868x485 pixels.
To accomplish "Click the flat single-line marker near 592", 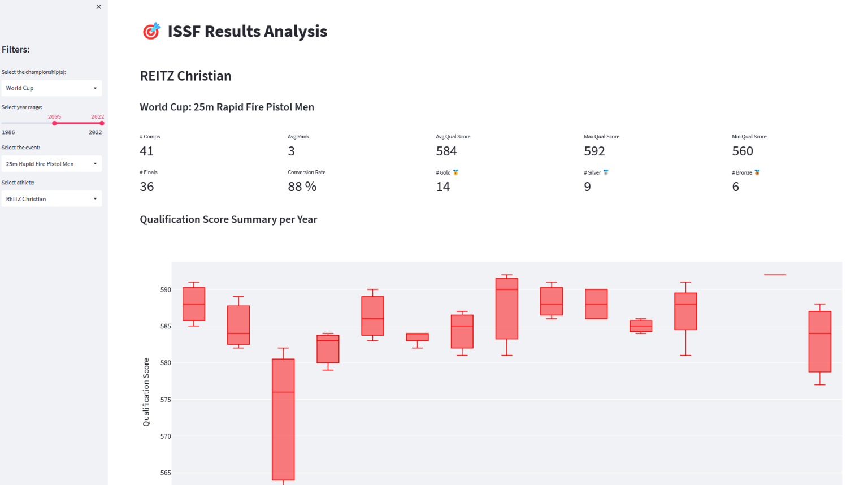I will tap(775, 275).
